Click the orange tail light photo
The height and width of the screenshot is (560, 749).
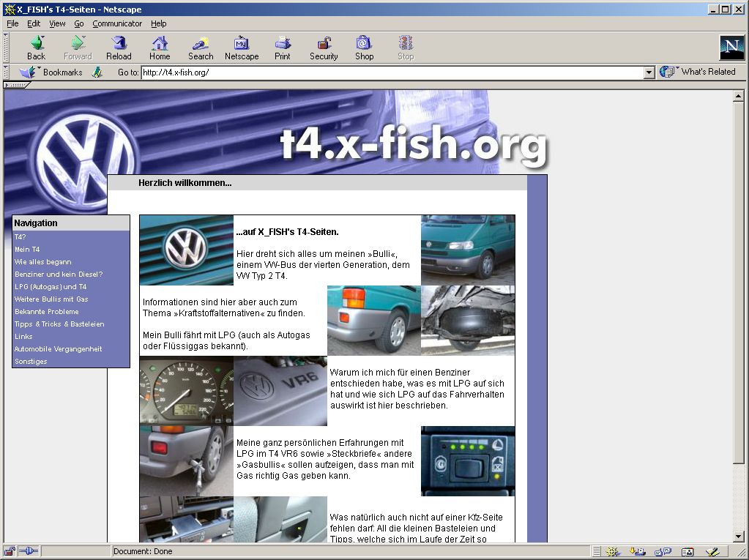(374, 321)
